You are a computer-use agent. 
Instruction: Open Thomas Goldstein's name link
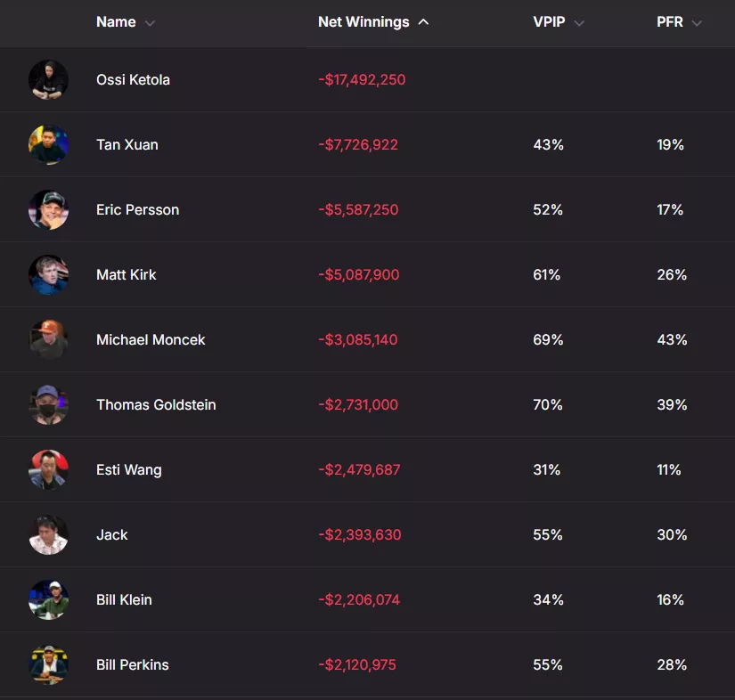pos(156,405)
